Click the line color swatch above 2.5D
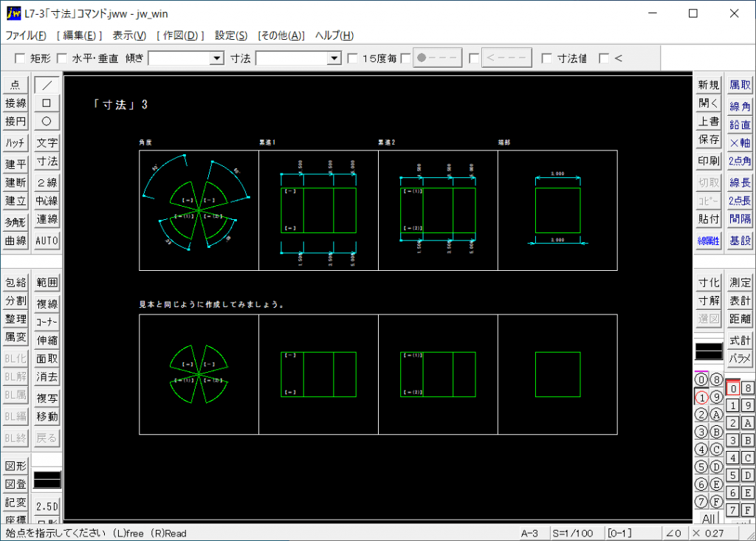The image size is (756, 541). 47,479
